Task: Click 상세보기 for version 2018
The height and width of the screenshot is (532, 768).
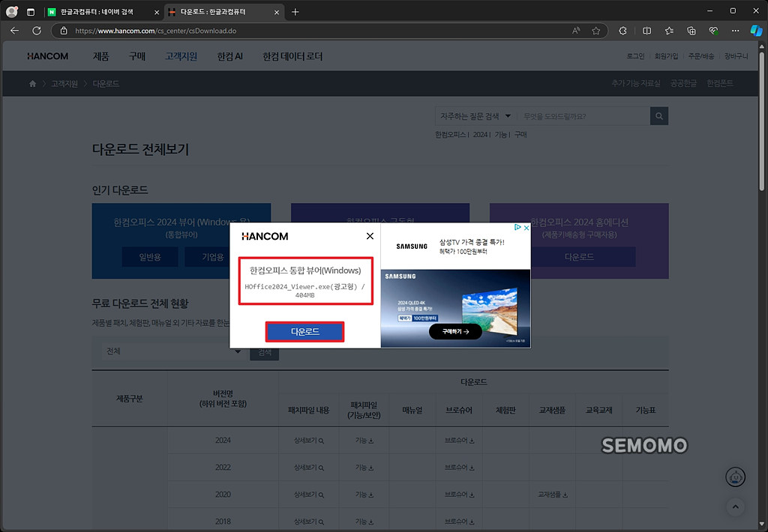Action: 308,522
